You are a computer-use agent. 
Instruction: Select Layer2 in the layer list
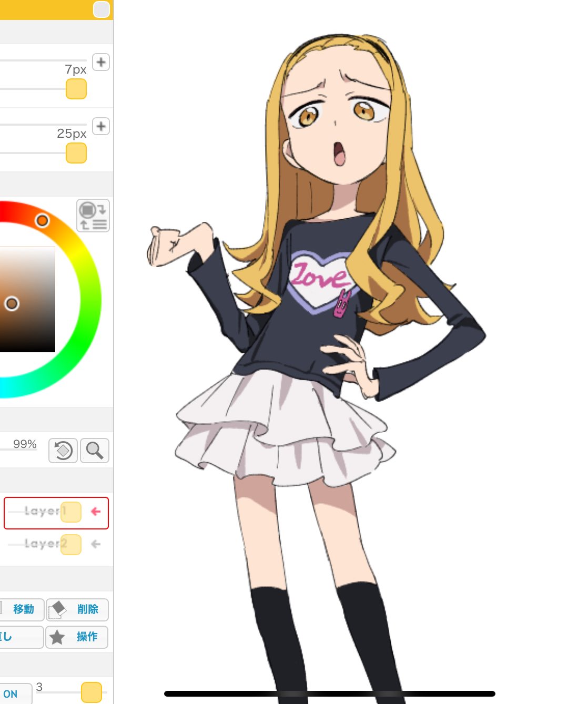click(56, 544)
